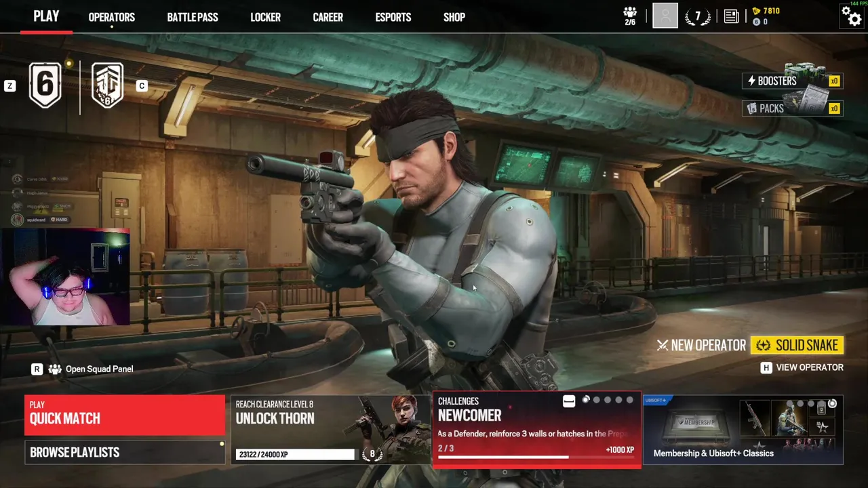
Task: Open the Career tab
Action: point(328,17)
